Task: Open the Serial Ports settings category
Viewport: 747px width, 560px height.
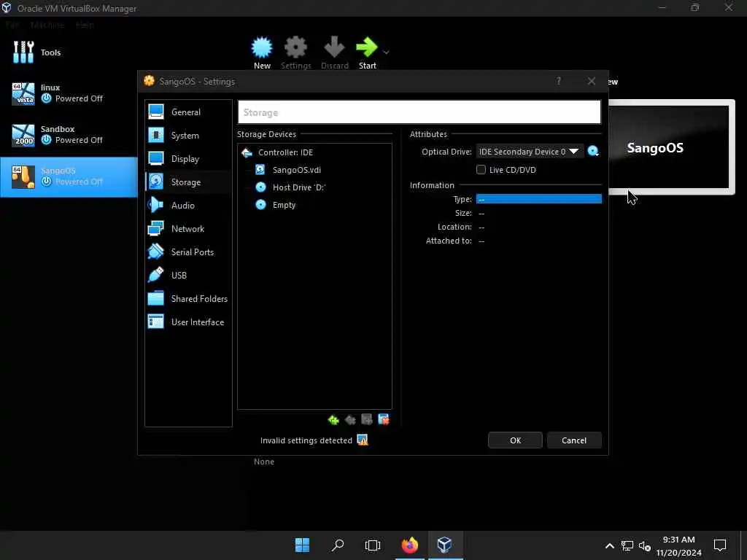Action: 188,252
